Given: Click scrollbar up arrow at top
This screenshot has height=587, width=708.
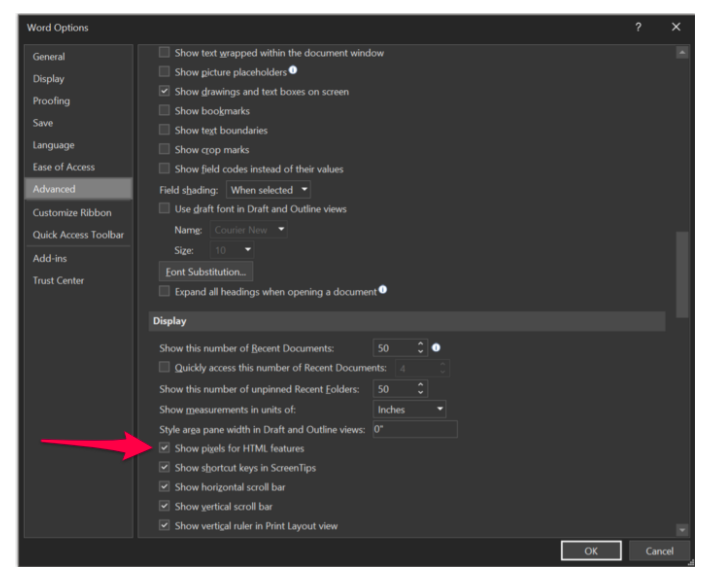Looking at the screenshot, I should tap(682, 52).
